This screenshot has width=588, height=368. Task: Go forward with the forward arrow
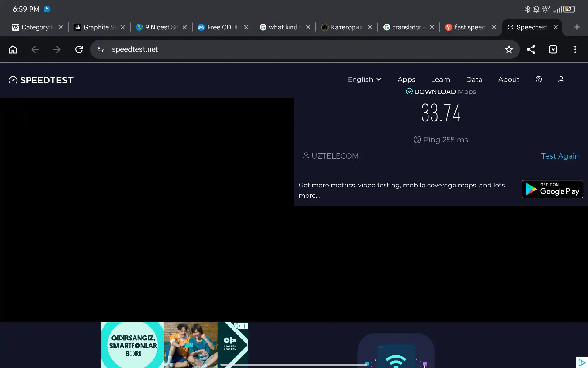pyautogui.click(x=57, y=49)
